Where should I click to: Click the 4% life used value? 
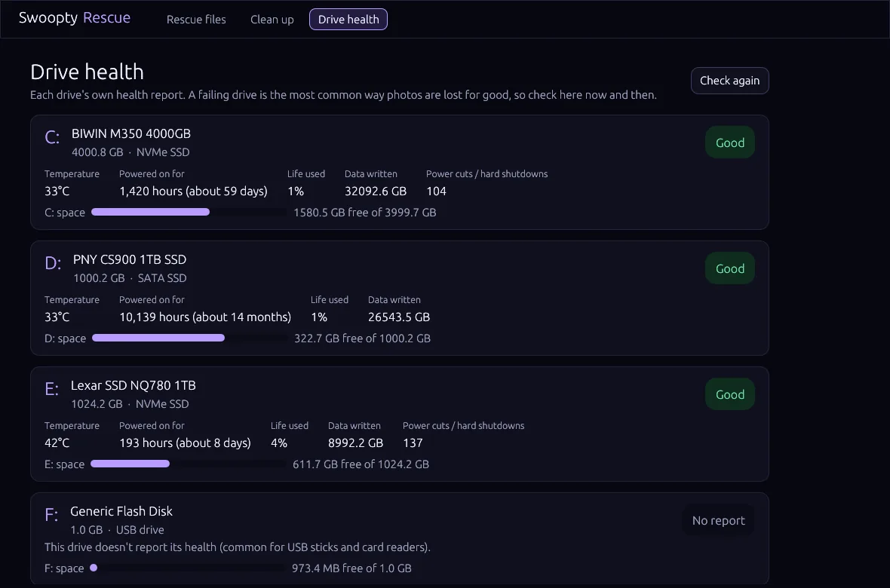tap(279, 443)
